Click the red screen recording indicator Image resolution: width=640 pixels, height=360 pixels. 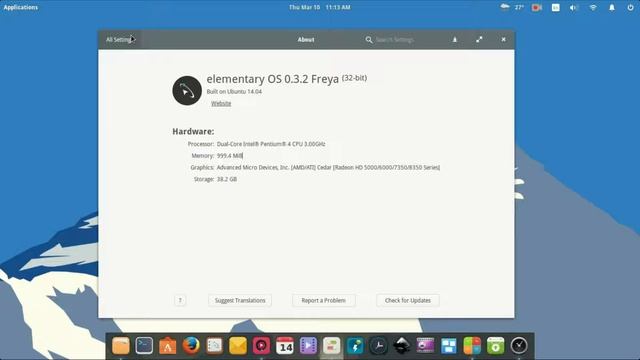tap(536, 7)
